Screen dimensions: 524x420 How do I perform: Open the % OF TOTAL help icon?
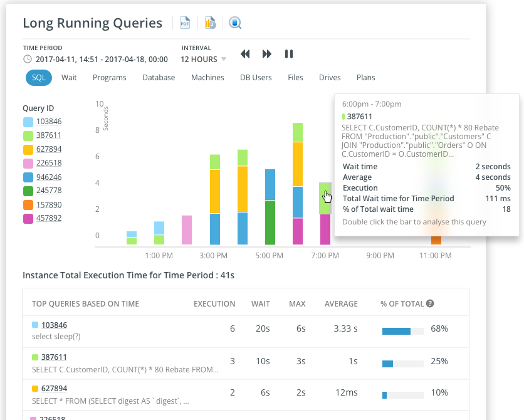[x=430, y=303]
